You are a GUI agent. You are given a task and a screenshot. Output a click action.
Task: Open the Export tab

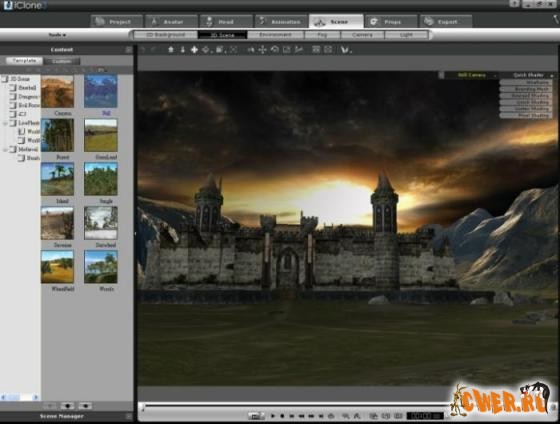pyautogui.click(x=446, y=21)
